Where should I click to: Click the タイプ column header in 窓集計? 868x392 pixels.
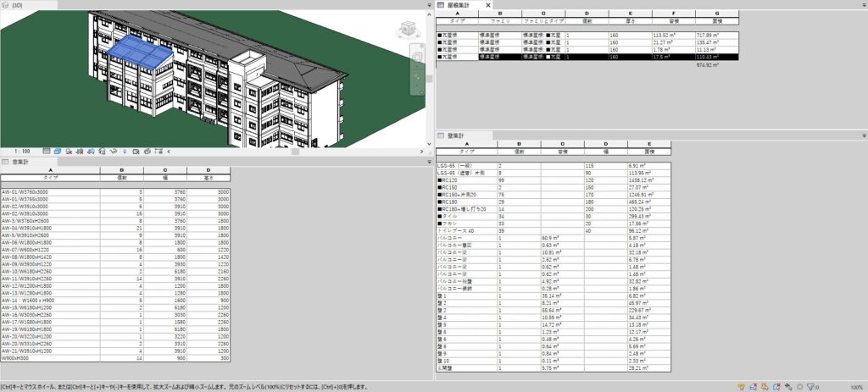50,179
